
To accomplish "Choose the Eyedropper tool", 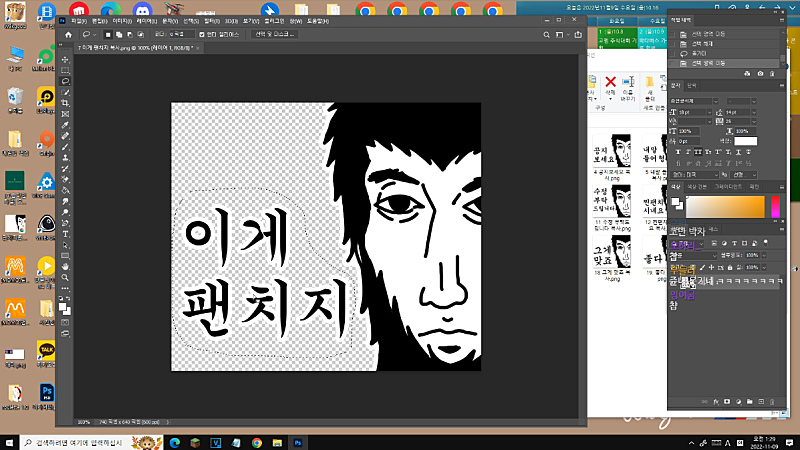I will (x=66, y=125).
